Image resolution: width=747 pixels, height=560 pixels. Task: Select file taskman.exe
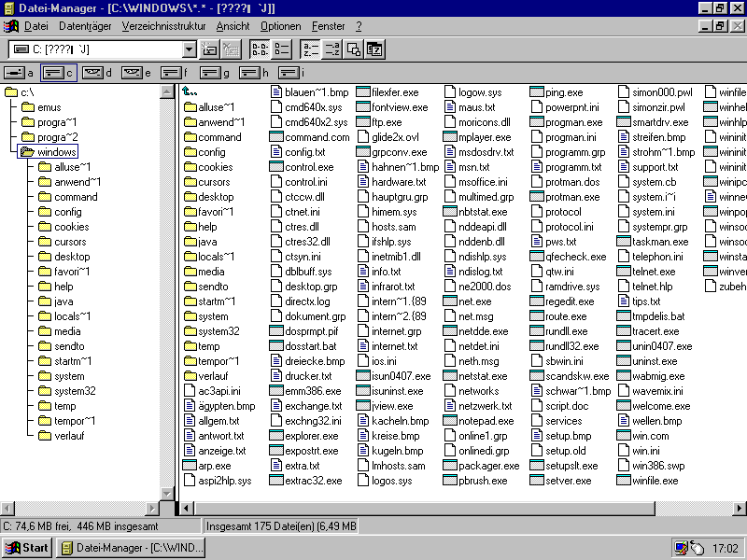point(652,242)
